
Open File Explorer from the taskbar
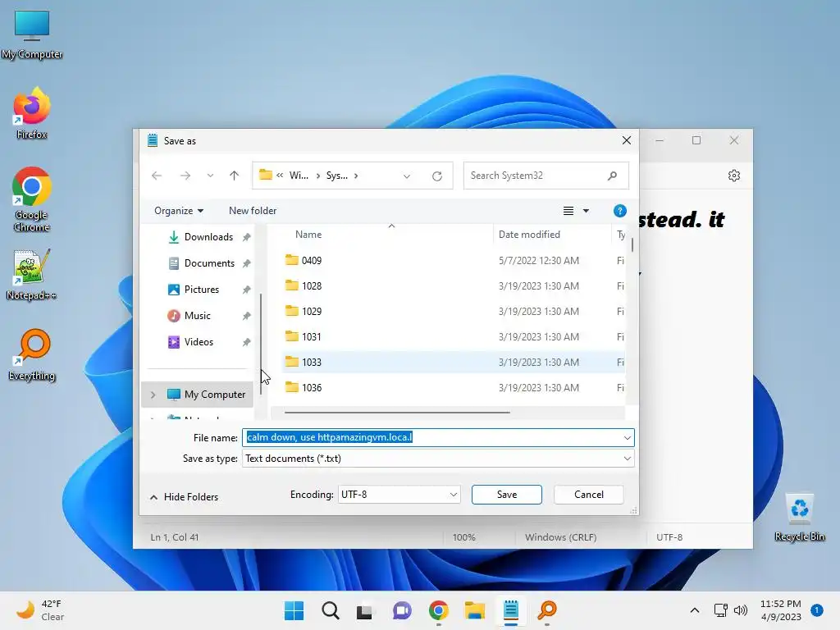(x=475, y=610)
